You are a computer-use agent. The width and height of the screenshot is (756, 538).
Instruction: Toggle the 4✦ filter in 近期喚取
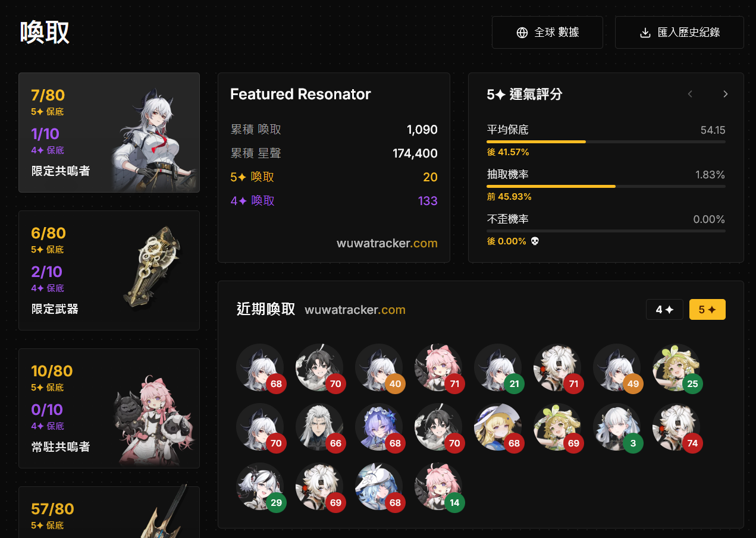click(x=664, y=310)
